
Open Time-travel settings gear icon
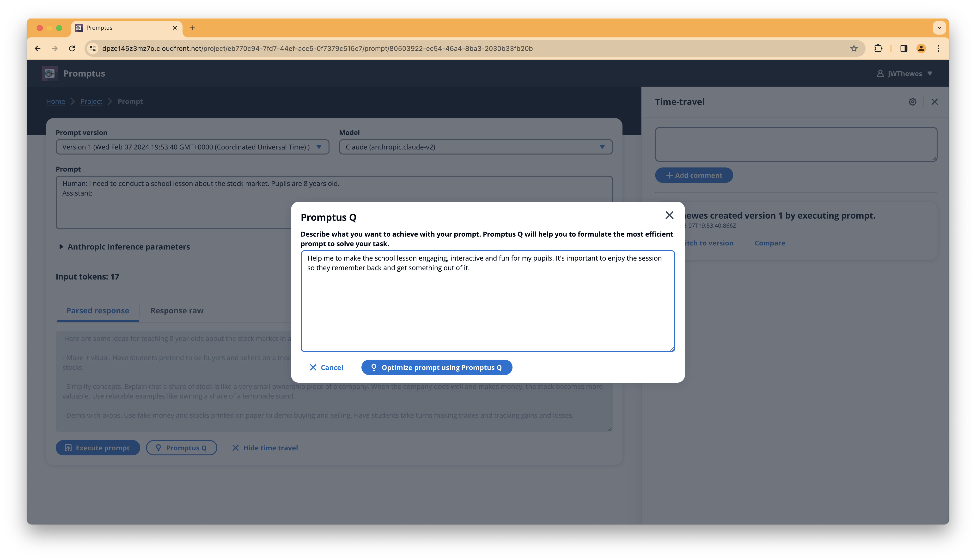pos(913,101)
